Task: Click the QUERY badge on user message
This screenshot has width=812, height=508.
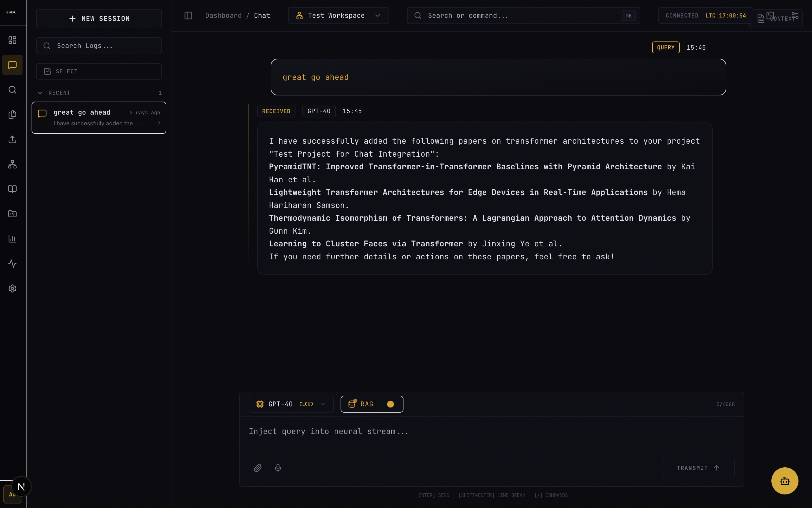Action: tap(666, 47)
